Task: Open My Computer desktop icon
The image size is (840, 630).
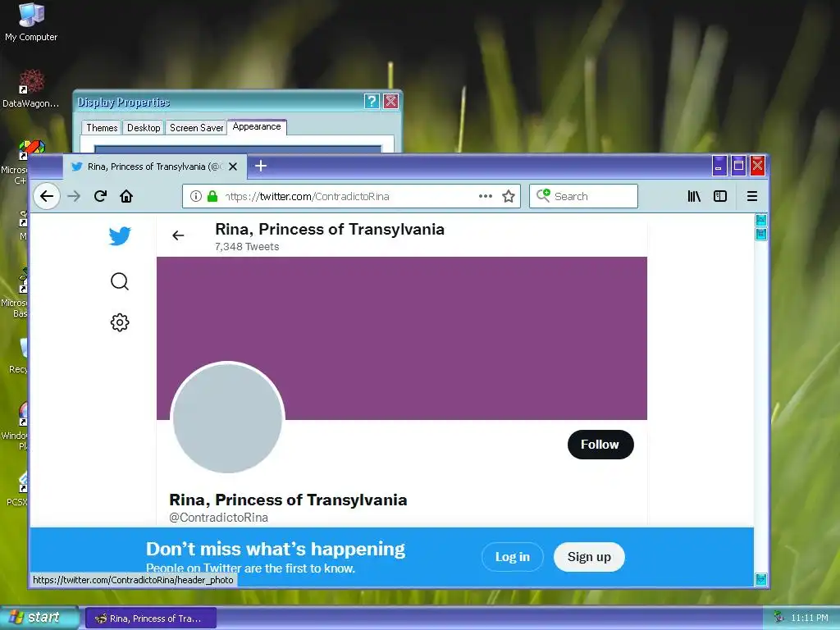Action: pos(31,22)
